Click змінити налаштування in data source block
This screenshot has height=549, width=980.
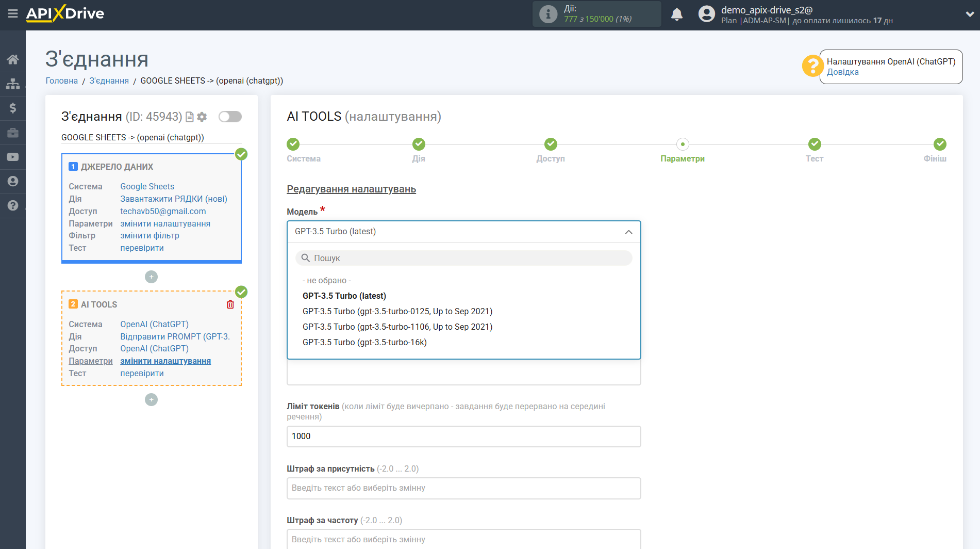click(165, 224)
